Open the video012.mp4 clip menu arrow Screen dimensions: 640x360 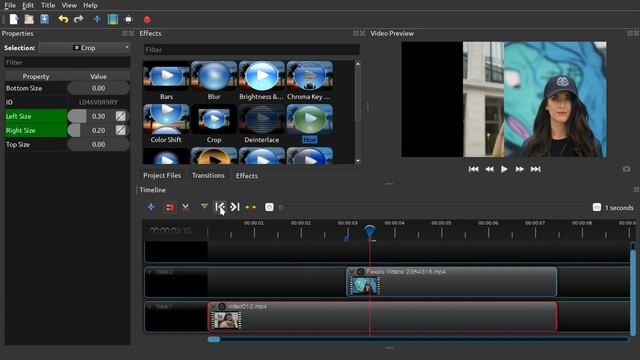[x=214, y=307]
